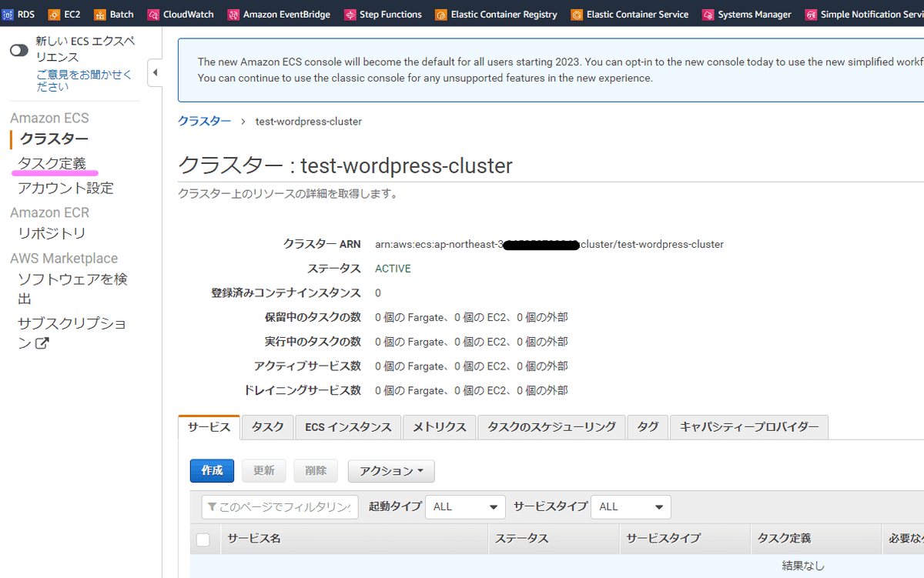Screen dimensions: 924x578
Task: Switch to the サービス tab
Action: click(x=209, y=427)
